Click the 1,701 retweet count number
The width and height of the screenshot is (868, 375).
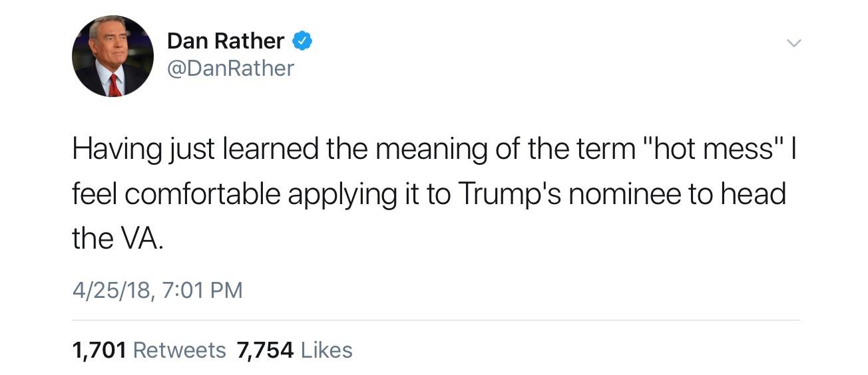99,350
